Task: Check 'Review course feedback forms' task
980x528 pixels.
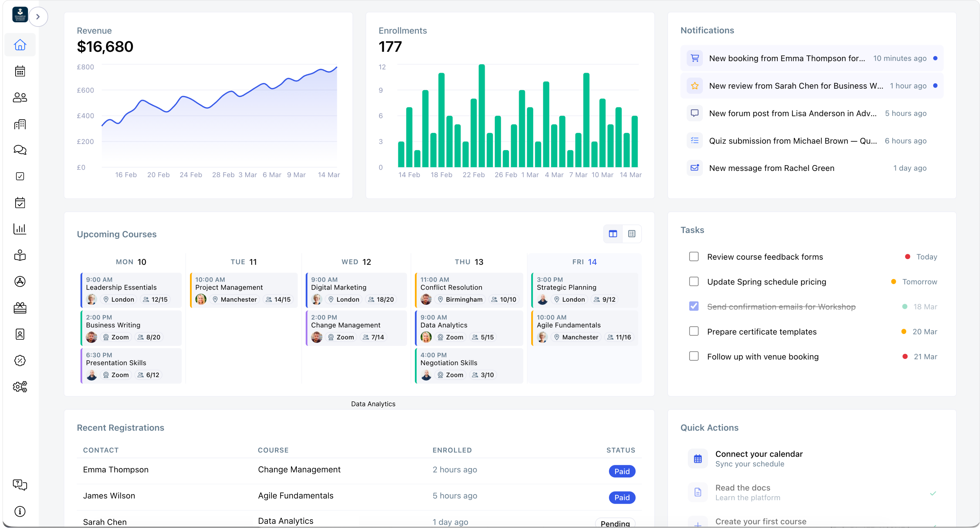Action: coord(694,257)
